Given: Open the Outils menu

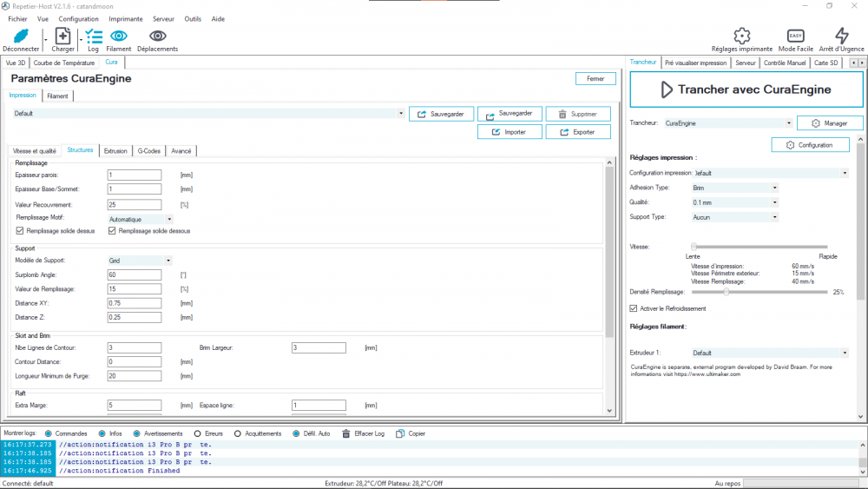Looking at the screenshot, I should click(193, 19).
